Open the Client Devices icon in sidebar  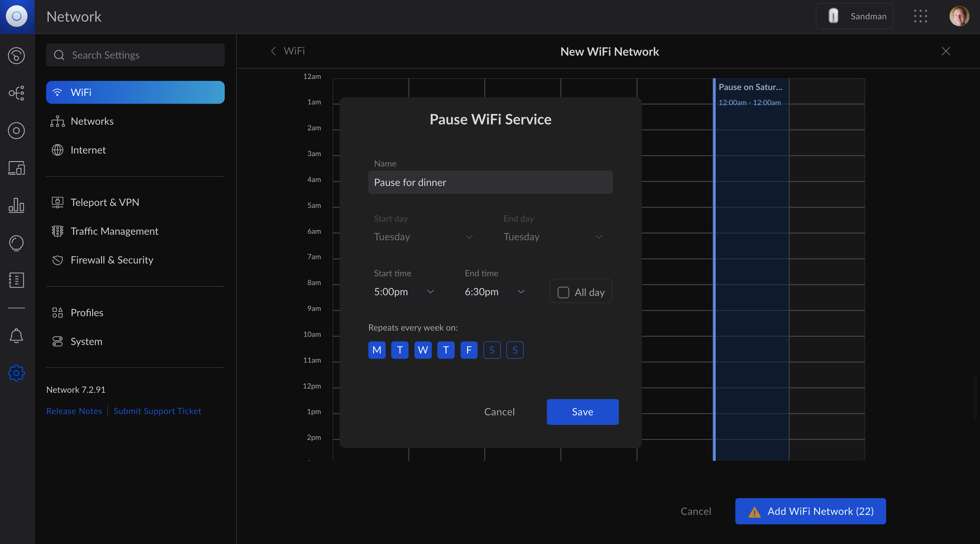pos(16,168)
